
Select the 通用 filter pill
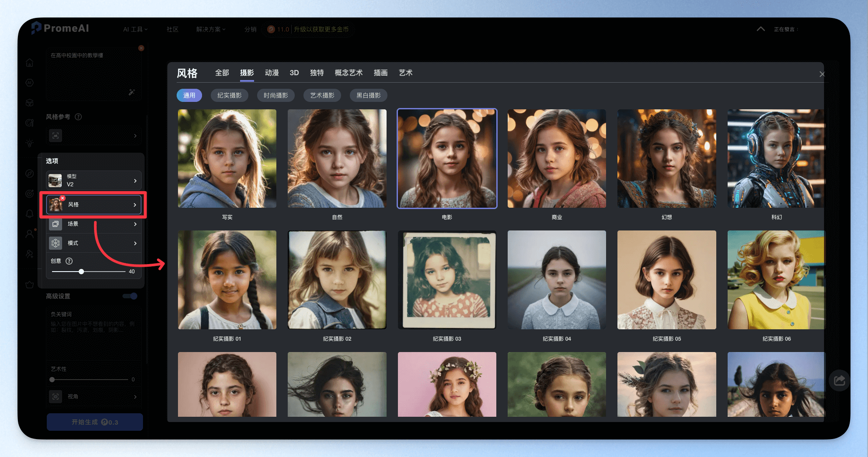189,95
